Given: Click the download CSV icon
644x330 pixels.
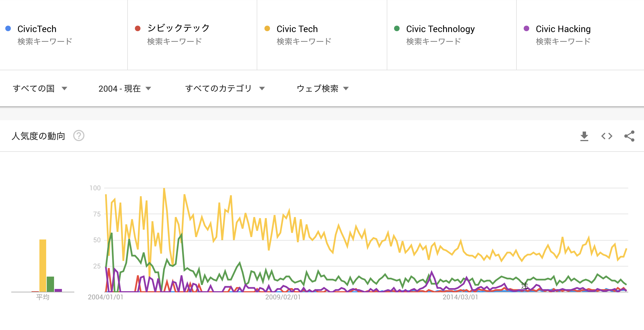Looking at the screenshot, I should [x=584, y=136].
